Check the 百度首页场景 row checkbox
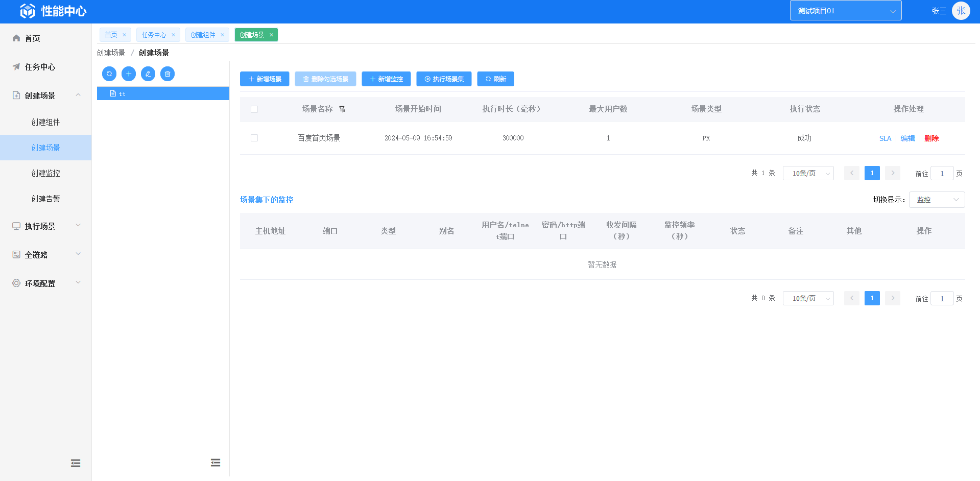Image resolution: width=980 pixels, height=481 pixels. pyautogui.click(x=254, y=138)
